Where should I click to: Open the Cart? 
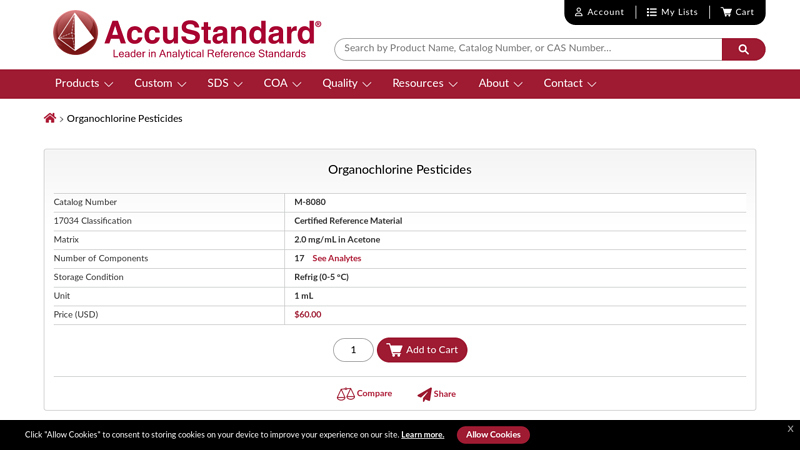[737, 12]
